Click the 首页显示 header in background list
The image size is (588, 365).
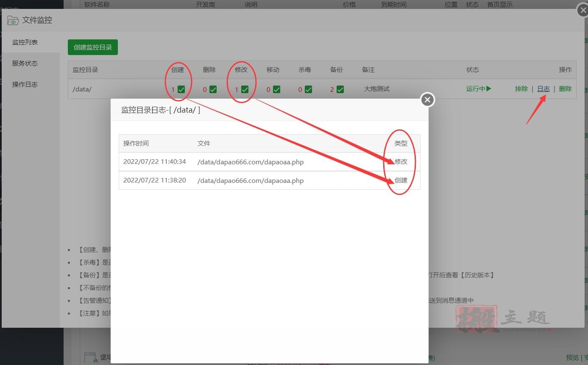pyautogui.click(x=500, y=5)
